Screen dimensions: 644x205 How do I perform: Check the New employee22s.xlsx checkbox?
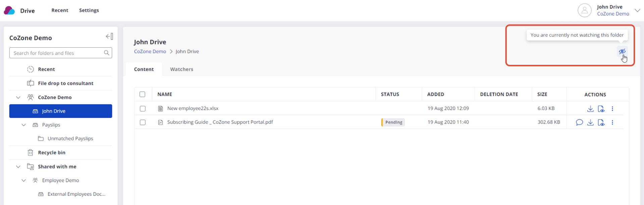(143, 109)
